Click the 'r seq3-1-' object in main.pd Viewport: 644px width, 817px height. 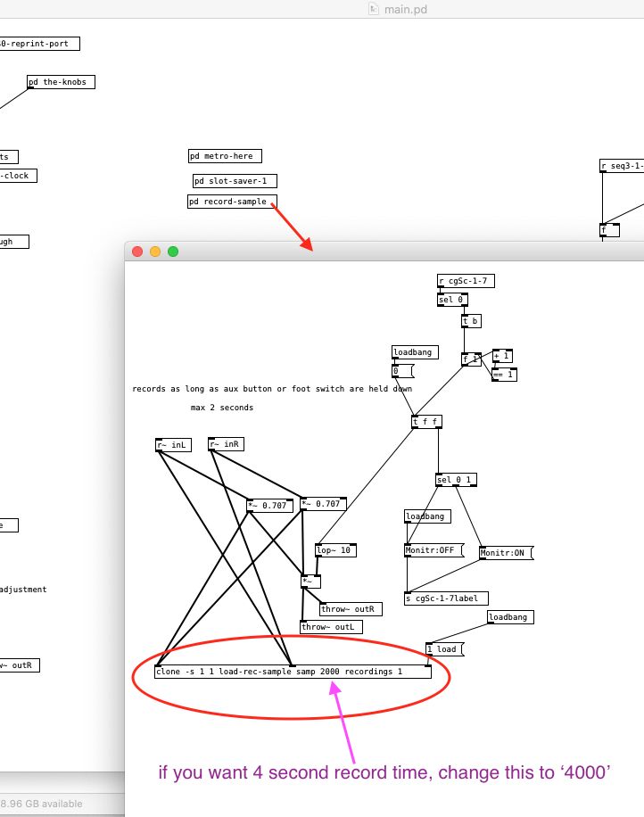(622, 166)
